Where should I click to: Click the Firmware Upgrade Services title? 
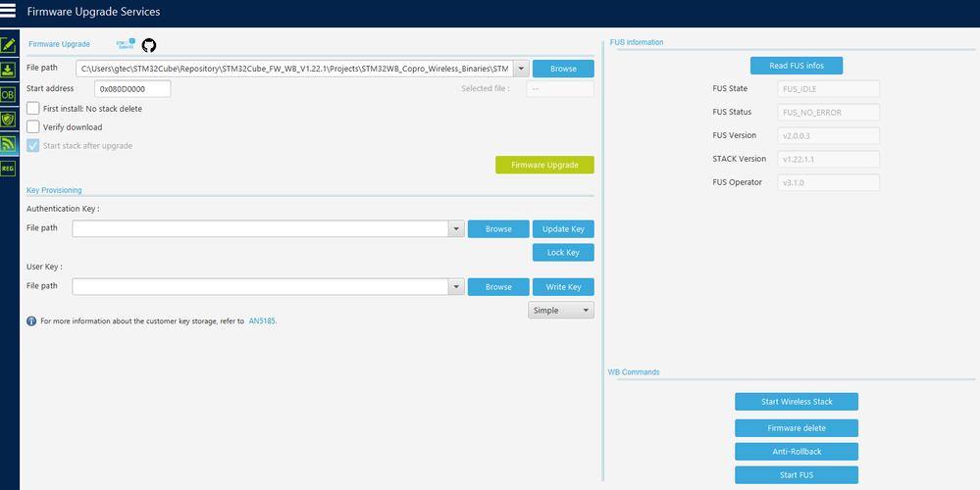coord(93,11)
